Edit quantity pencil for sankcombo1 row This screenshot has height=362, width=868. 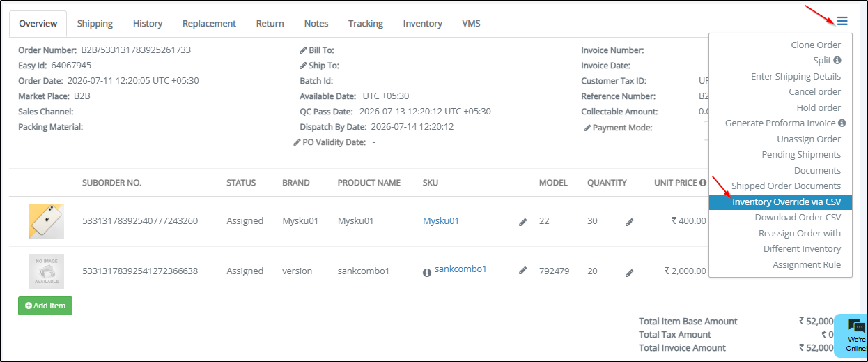tap(630, 272)
